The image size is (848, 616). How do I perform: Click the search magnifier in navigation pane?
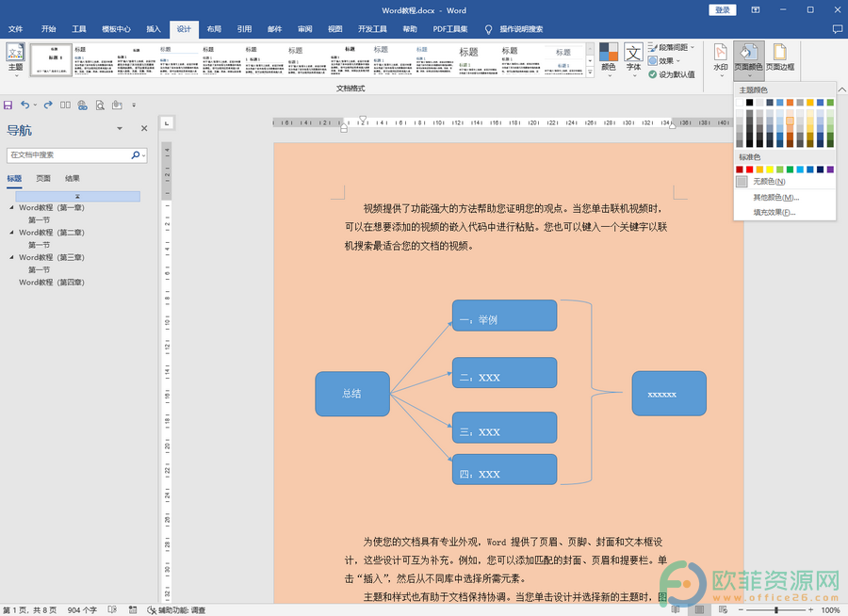click(x=135, y=154)
